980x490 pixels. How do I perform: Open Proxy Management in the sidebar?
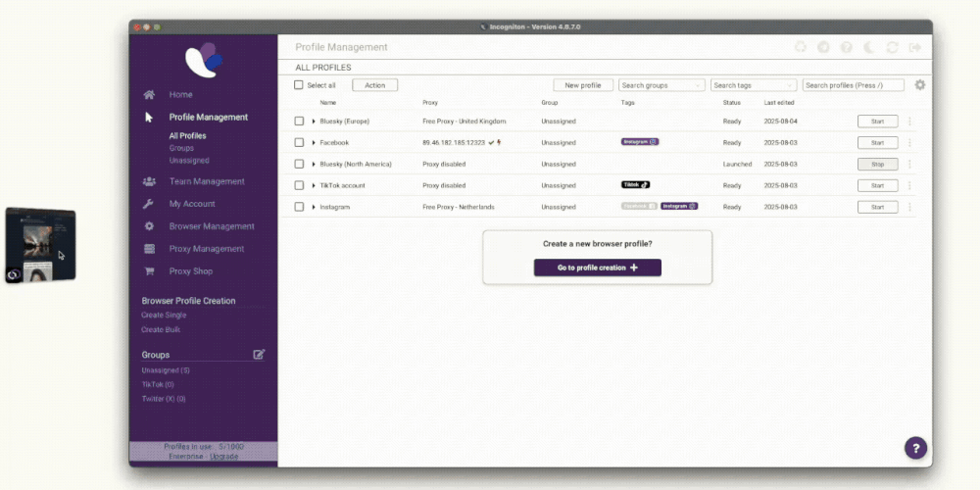[206, 249]
